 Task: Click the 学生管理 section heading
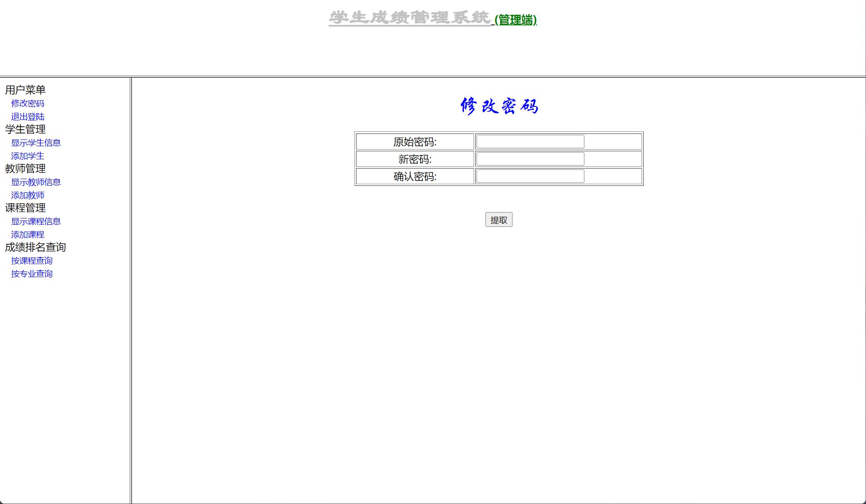coord(25,130)
